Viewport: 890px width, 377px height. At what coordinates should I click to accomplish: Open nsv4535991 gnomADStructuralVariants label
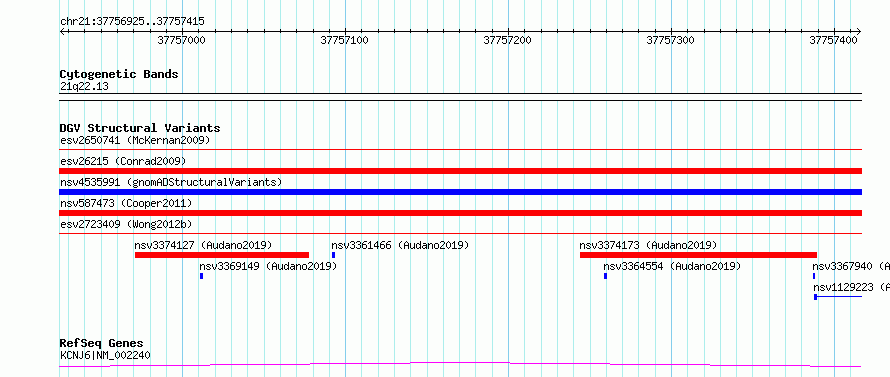click(x=171, y=182)
